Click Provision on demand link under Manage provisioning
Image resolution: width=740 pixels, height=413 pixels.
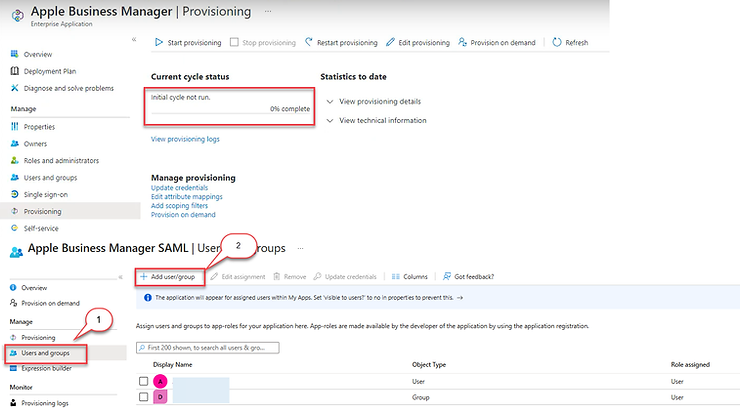pyautogui.click(x=183, y=214)
